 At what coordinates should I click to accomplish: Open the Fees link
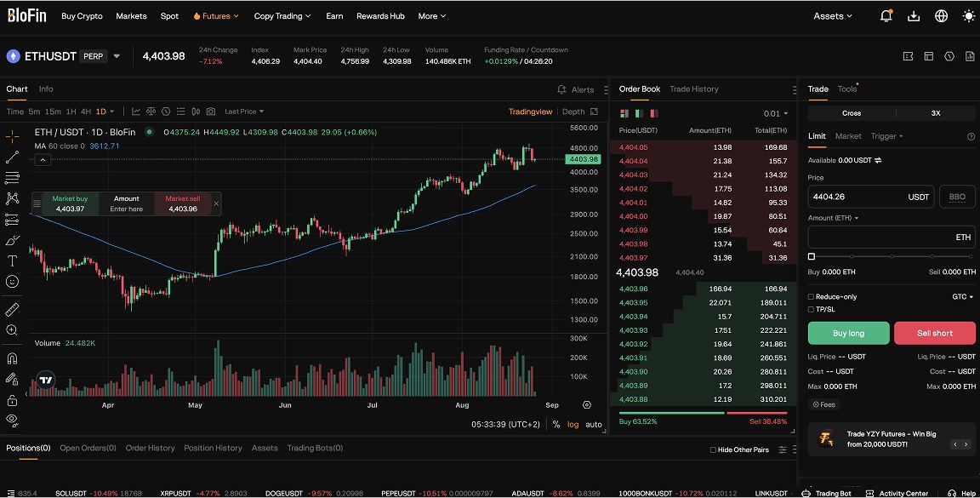pyautogui.click(x=824, y=404)
